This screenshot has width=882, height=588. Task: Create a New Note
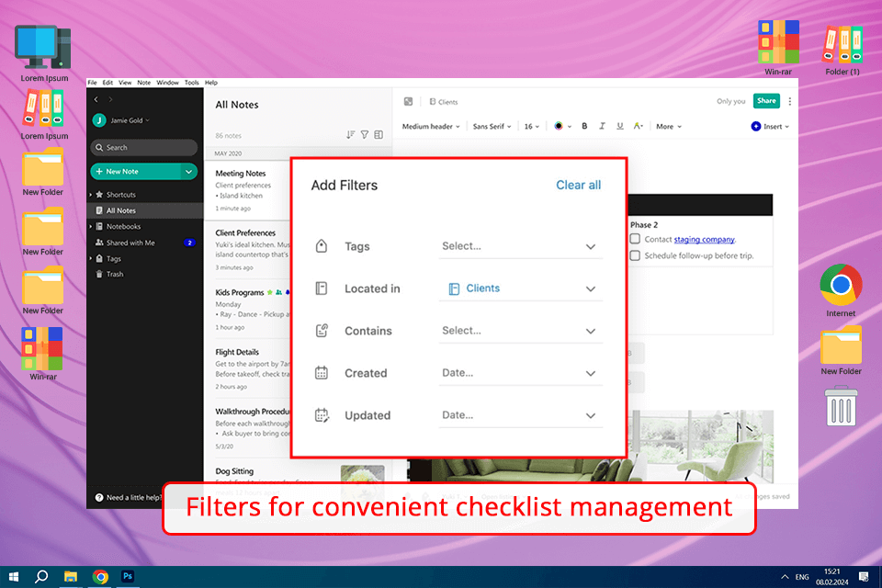click(135, 171)
